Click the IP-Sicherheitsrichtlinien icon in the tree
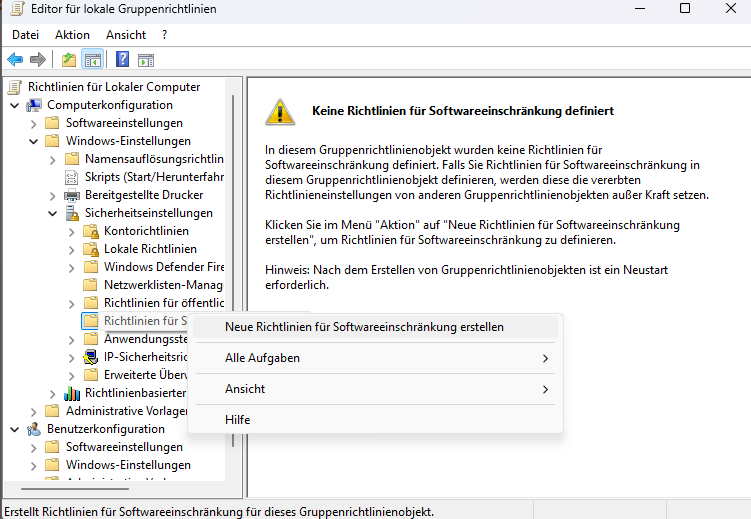Screen dimensions: 751x519 tap(91, 357)
